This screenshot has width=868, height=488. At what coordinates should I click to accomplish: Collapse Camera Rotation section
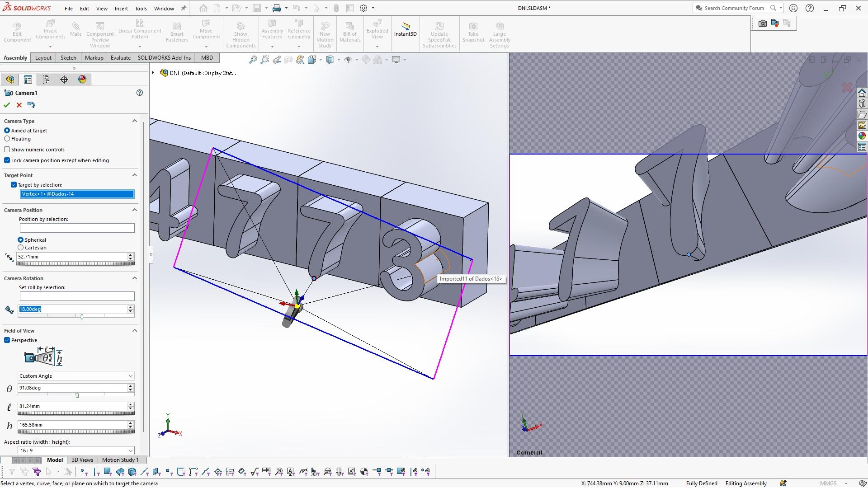click(x=134, y=278)
